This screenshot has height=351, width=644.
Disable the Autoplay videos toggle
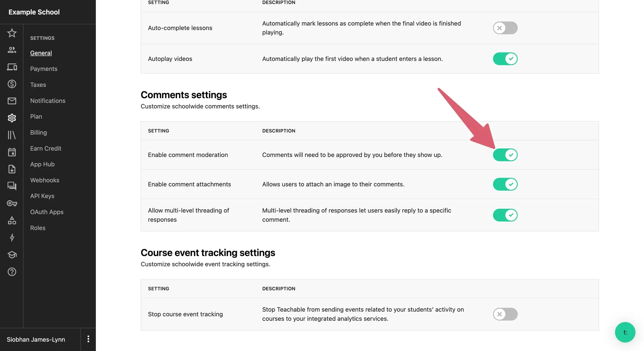(505, 58)
